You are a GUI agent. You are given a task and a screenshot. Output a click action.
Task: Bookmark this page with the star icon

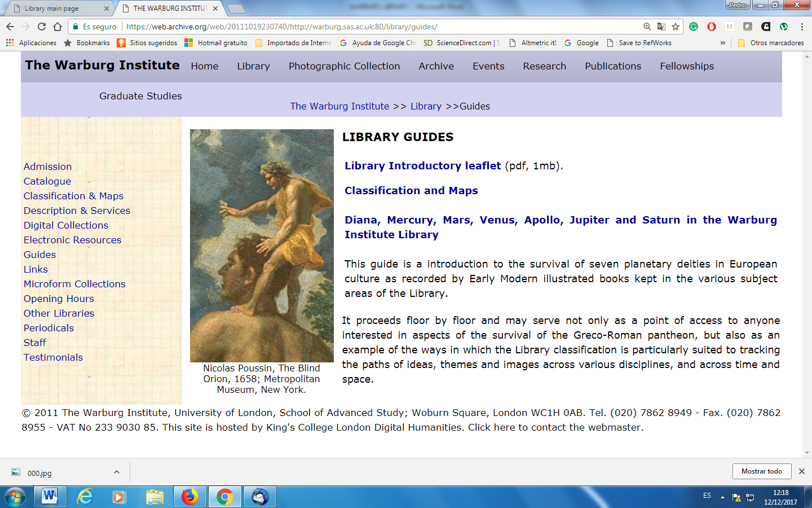[676, 27]
